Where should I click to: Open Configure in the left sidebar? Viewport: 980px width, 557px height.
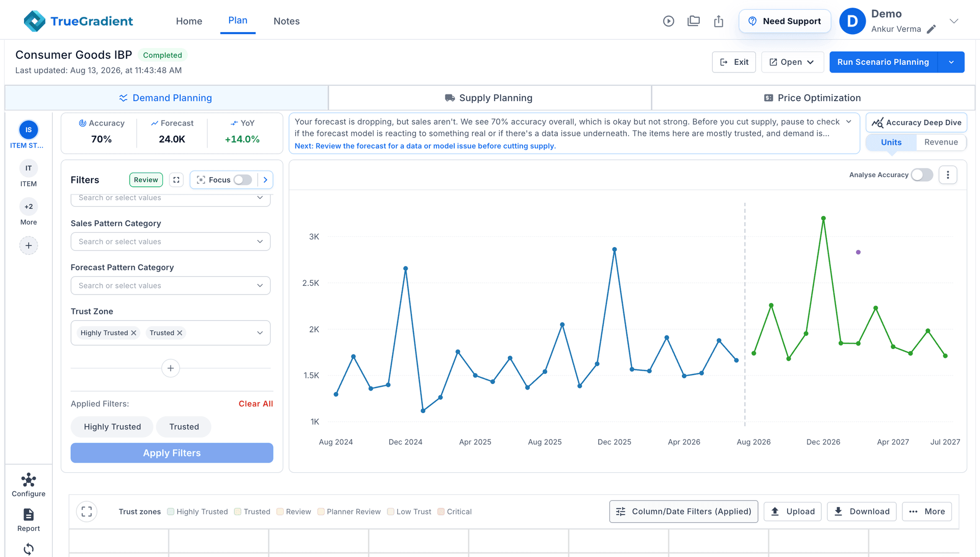[x=29, y=485]
